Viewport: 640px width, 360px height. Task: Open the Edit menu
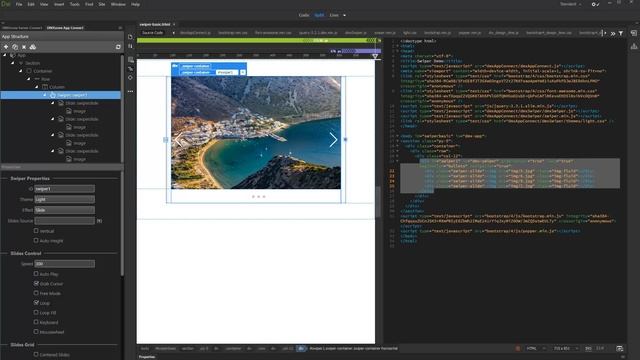(x=31, y=4)
